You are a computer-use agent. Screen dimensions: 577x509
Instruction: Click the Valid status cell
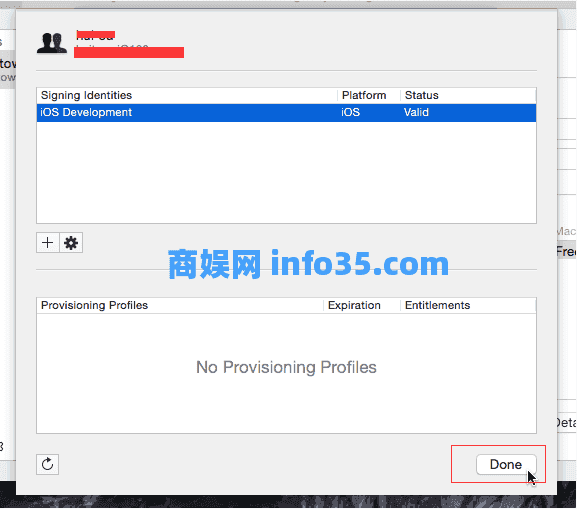[416, 112]
